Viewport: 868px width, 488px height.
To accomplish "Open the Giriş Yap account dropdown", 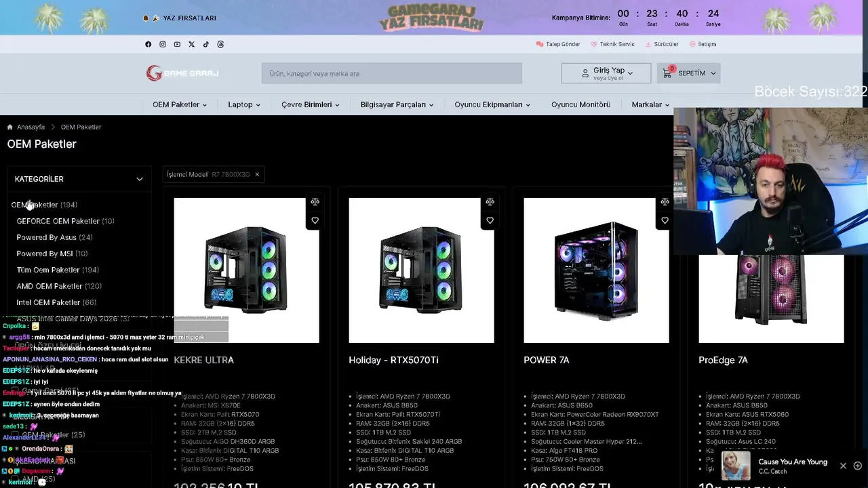I will [x=606, y=73].
